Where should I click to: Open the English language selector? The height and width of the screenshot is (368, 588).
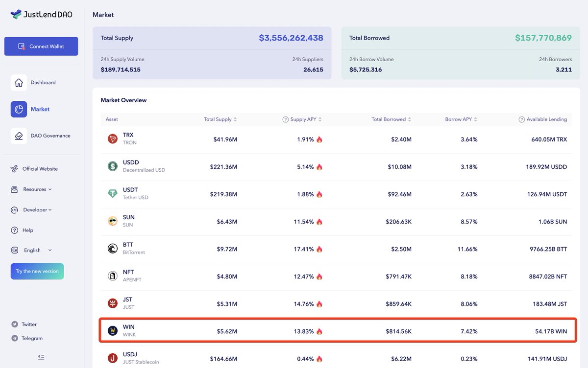[38, 250]
